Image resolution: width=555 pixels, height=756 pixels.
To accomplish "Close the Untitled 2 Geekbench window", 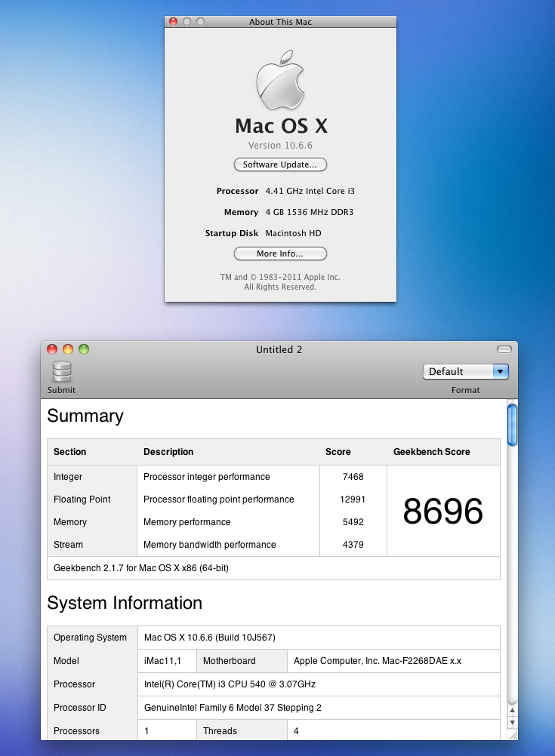I will click(x=52, y=349).
